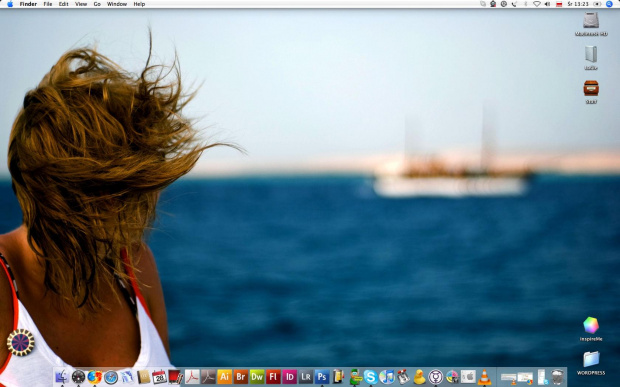
Task: Open iTunes from the Dock
Action: click(x=387, y=377)
